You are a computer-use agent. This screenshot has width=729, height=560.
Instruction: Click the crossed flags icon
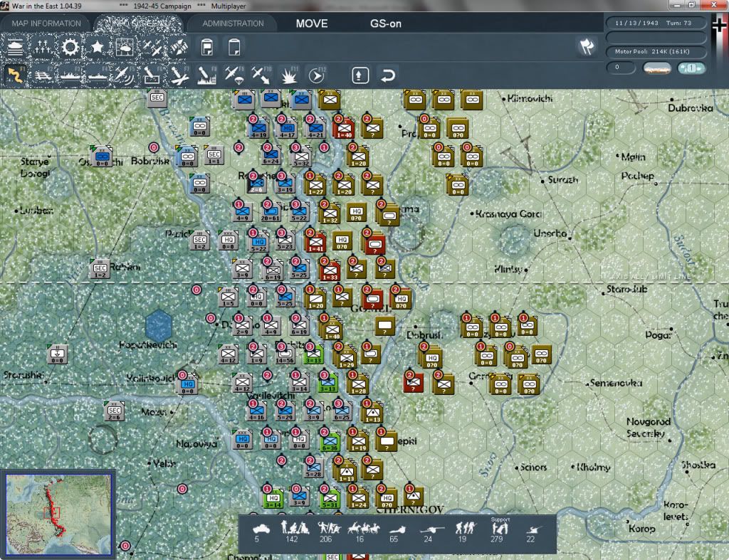click(587, 46)
